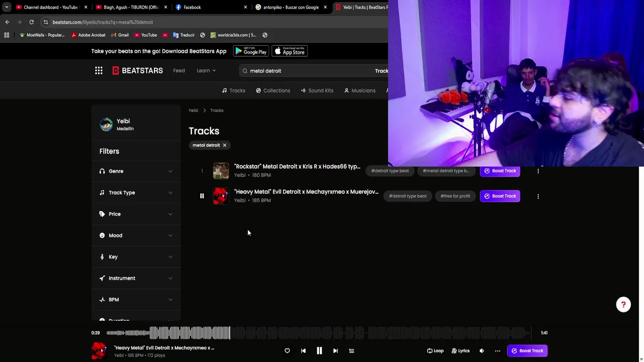Click Yeibi in the breadcrumb
This screenshot has height=362, width=644.
tap(193, 111)
